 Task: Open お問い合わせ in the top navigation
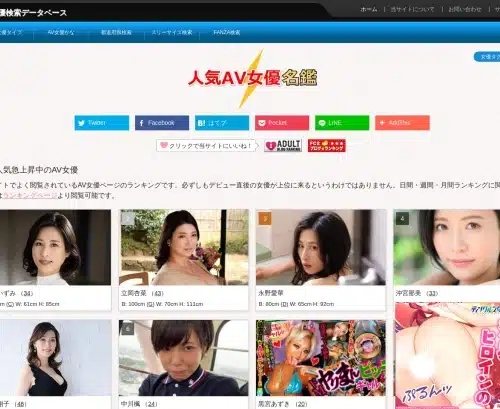coord(465,10)
